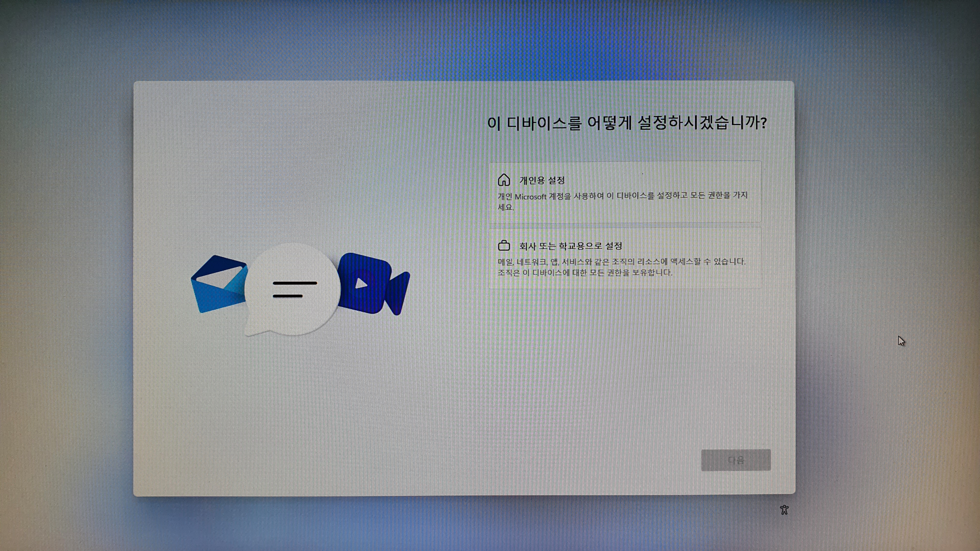The height and width of the screenshot is (551, 980).
Task: Click the heading 이 디바이스를 어떻게 설정하시겠습니까?
Action: click(627, 123)
